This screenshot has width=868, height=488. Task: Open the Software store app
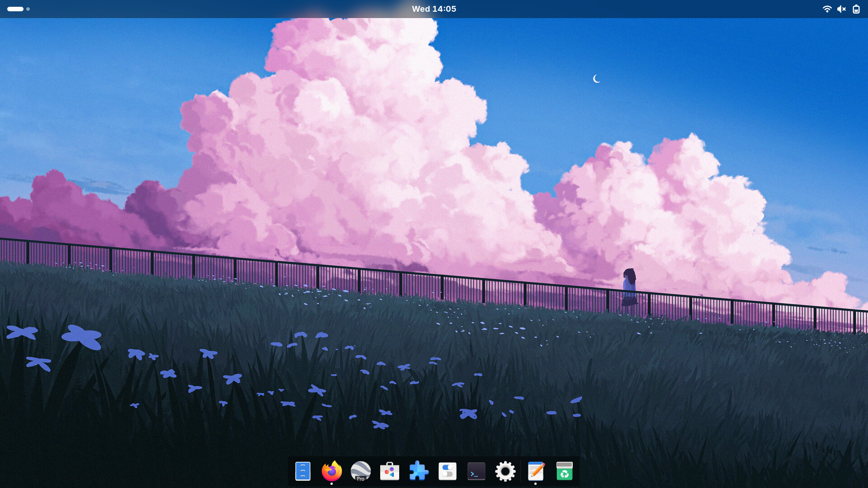coord(389,471)
